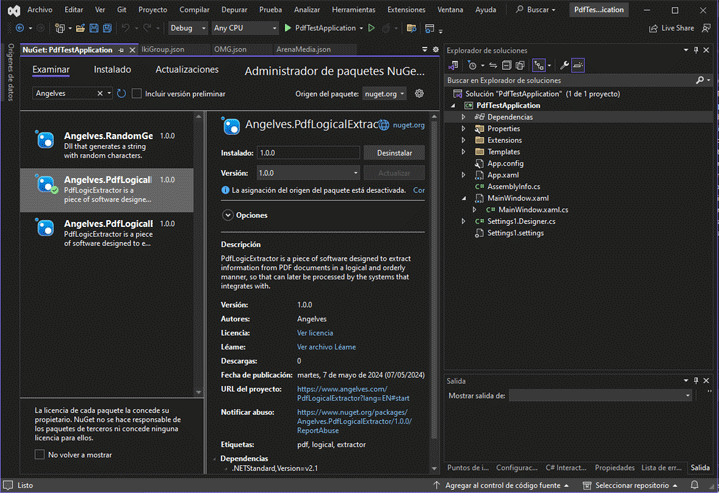Click the Undo arrow icon
This screenshot has width=719, height=493.
[126, 28]
